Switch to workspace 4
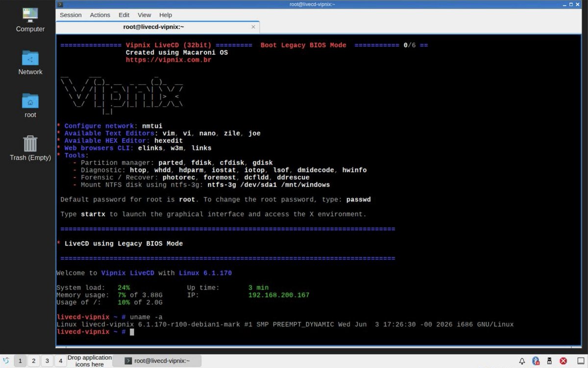This screenshot has width=588, height=368. [x=60, y=361]
